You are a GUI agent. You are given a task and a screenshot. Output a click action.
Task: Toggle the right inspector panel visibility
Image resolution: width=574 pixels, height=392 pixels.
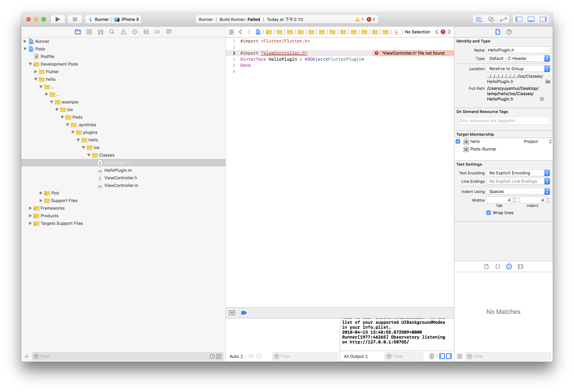point(543,19)
